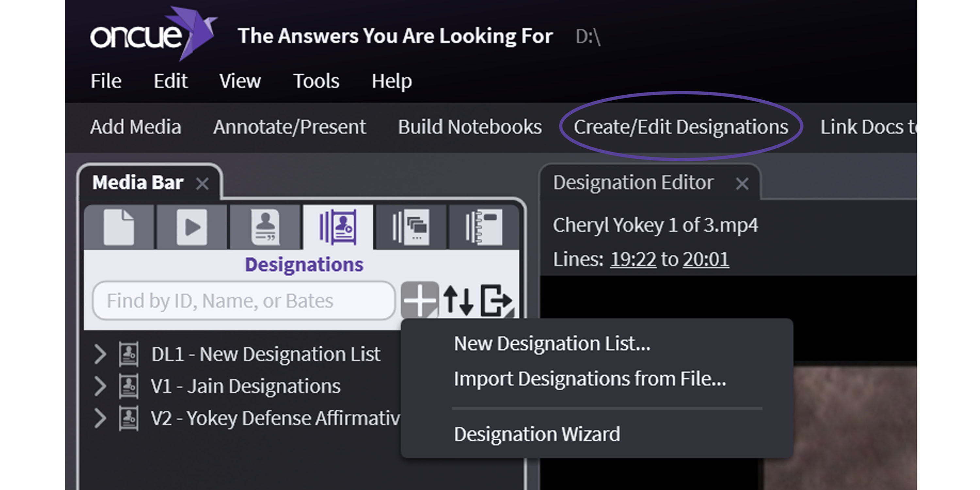The image size is (980, 490).
Task: Click the 19:22 start line link
Action: pyautogui.click(x=633, y=259)
